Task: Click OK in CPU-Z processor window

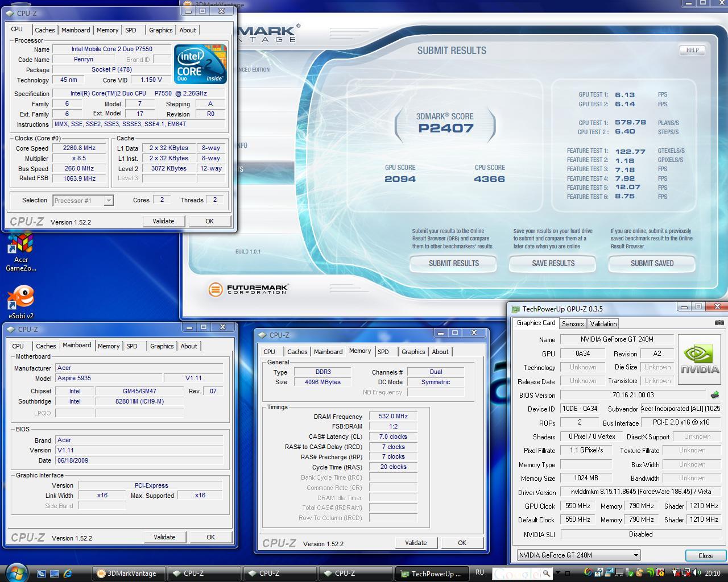Action: coord(209,221)
